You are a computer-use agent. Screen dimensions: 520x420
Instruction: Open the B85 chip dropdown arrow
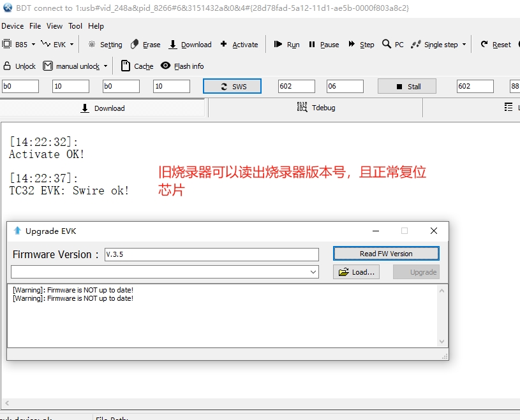(x=33, y=45)
